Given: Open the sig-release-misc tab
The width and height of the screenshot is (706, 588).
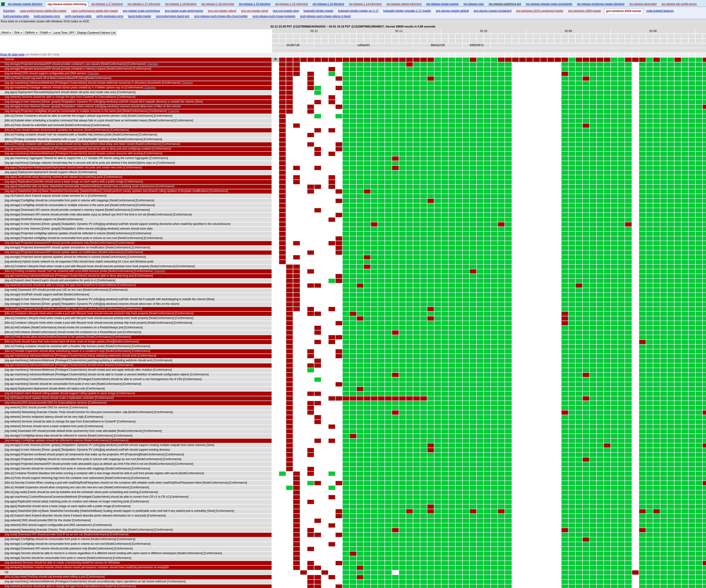Looking at the screenshot, I should pyautogui.click(x=474, y=4).
